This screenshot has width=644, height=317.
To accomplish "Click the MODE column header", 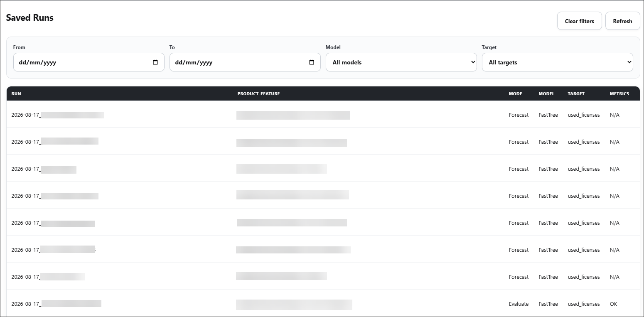I will point(515,94).
